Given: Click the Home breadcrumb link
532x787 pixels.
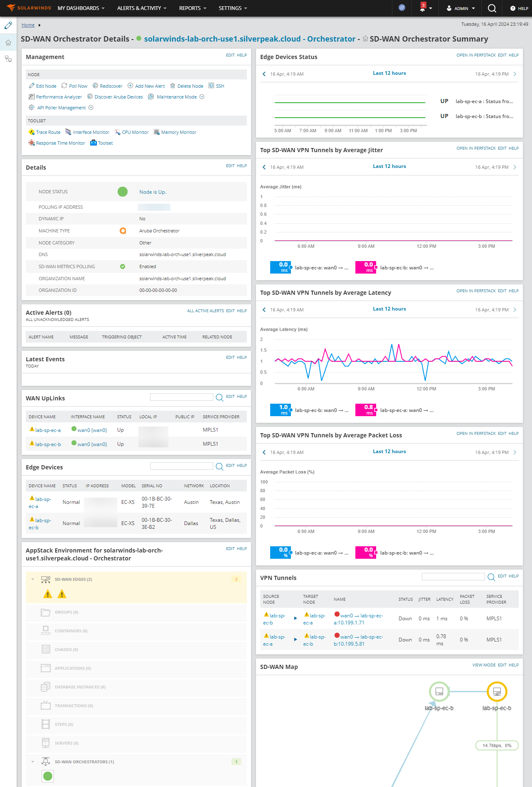Looking at the screenshot, I should 28,25.
